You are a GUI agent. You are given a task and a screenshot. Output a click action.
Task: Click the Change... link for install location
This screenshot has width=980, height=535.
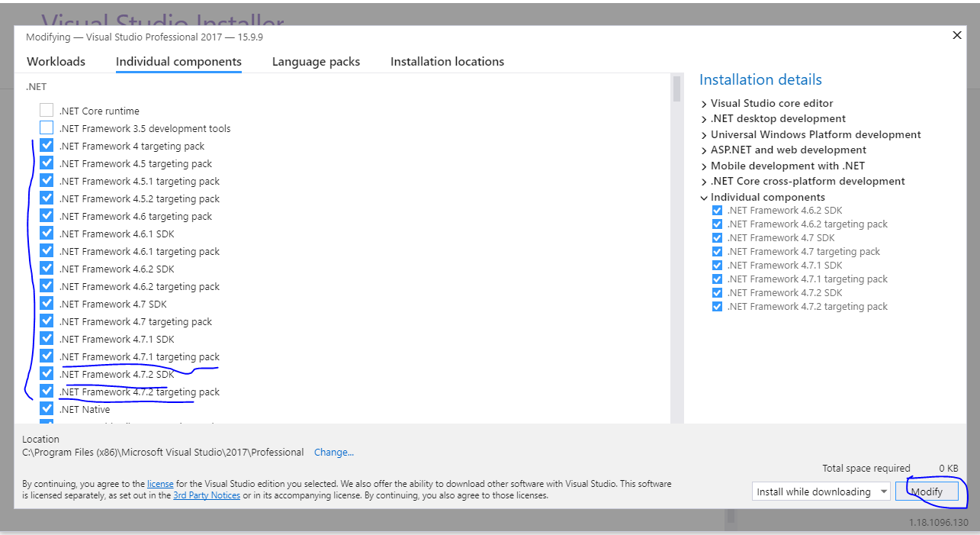click(333, 452)
